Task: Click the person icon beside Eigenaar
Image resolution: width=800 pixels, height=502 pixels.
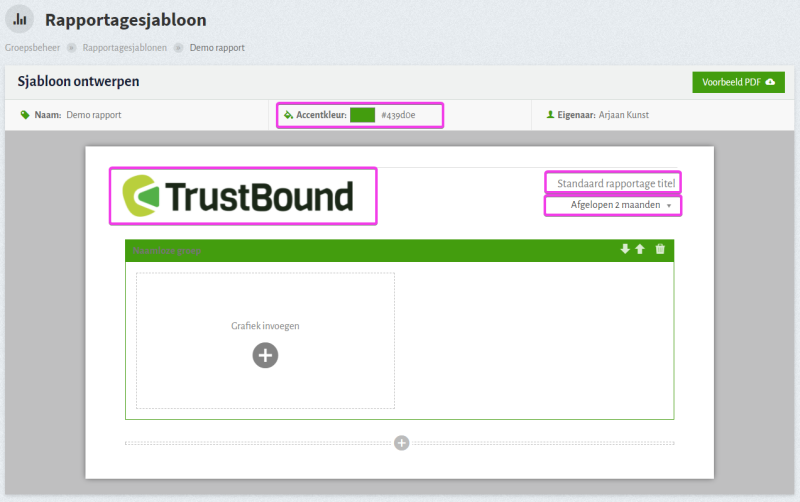Action: [x=550, y=115]
